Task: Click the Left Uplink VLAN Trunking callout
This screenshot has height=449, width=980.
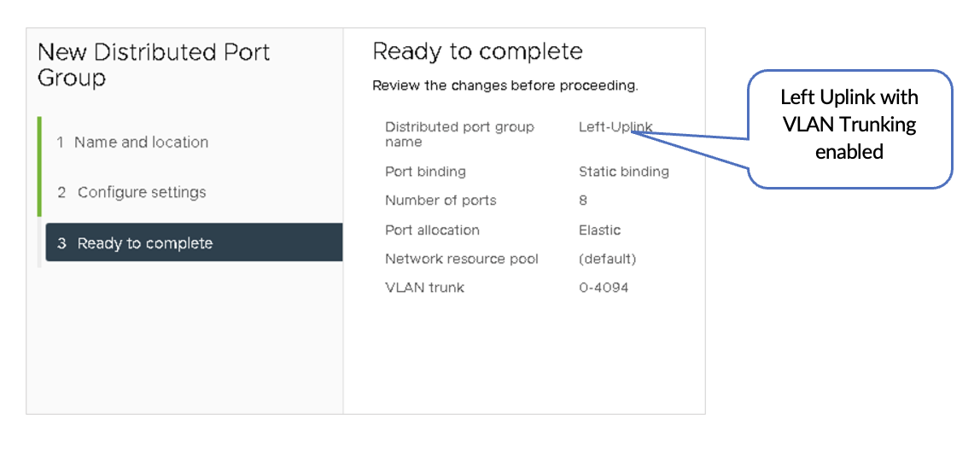Action: point(849,125)
